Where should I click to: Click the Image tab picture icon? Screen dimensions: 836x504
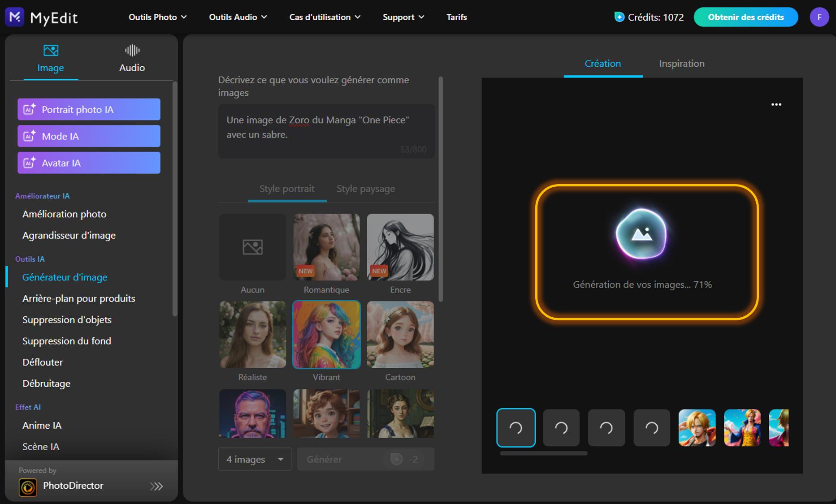pos(51,50)
